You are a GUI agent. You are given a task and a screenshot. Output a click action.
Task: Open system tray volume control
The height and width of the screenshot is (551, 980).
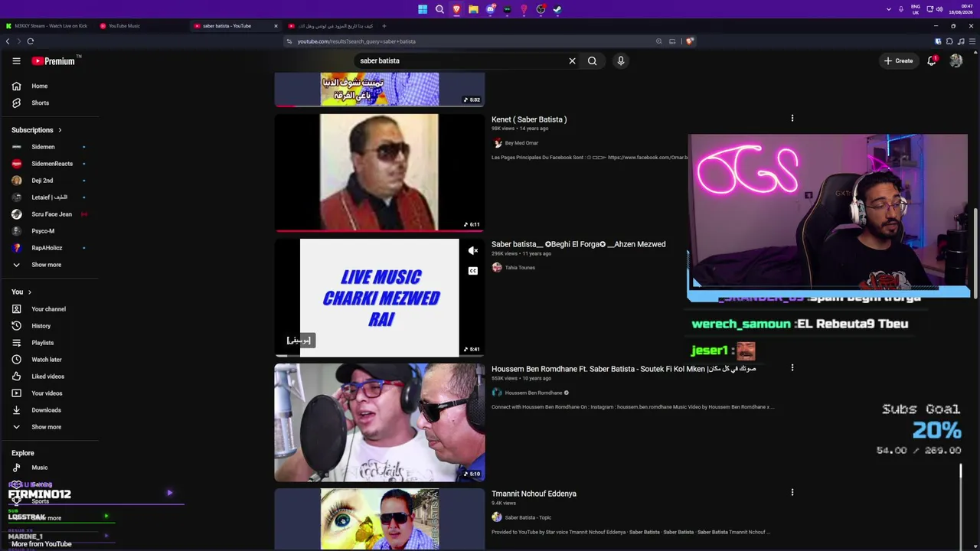tap(939, 9)
